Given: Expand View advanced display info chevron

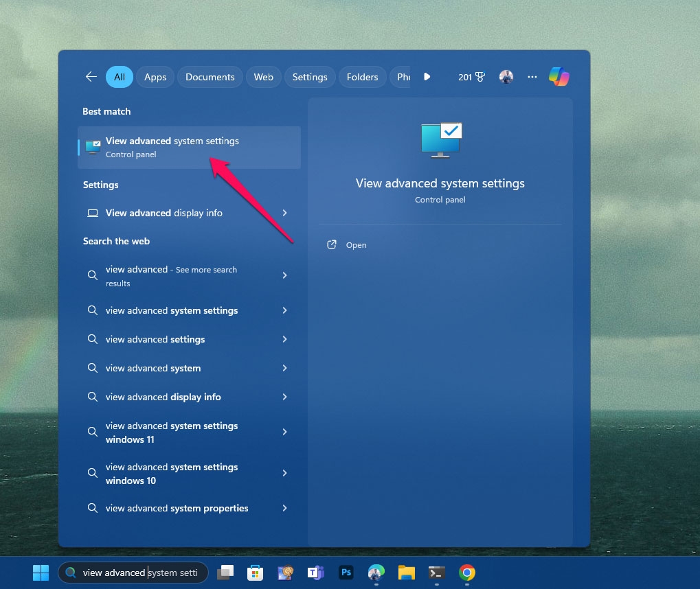Looking at the screenshot, I should click(285, 213).
